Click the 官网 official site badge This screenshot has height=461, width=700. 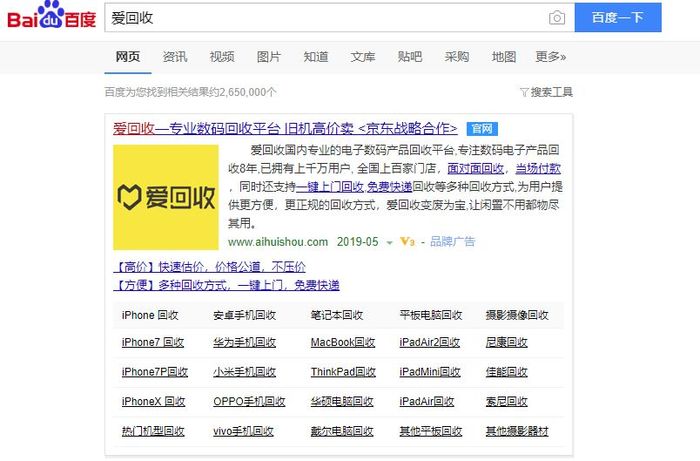pyautogui.click(x=482, y=129)
